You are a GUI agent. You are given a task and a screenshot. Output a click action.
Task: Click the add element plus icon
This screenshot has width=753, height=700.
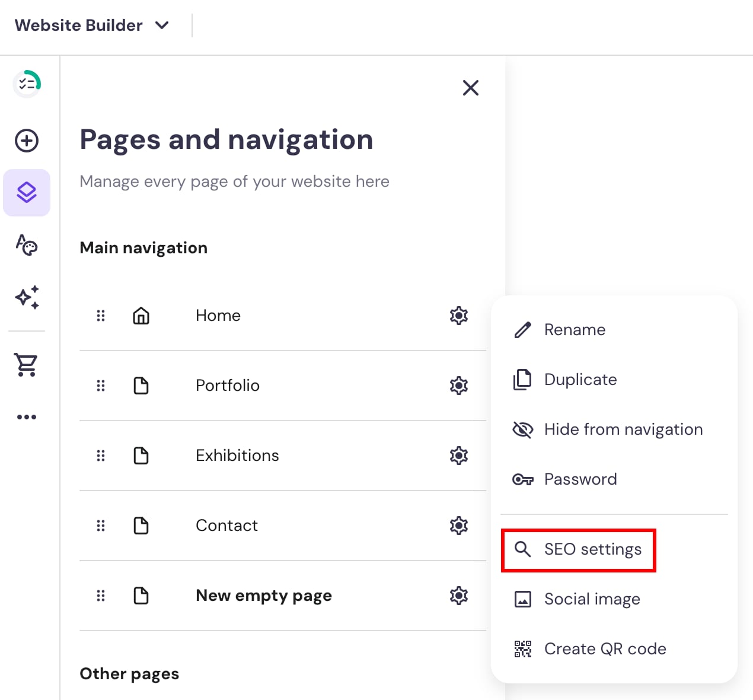pyautogui.click(x=27, y=141)
